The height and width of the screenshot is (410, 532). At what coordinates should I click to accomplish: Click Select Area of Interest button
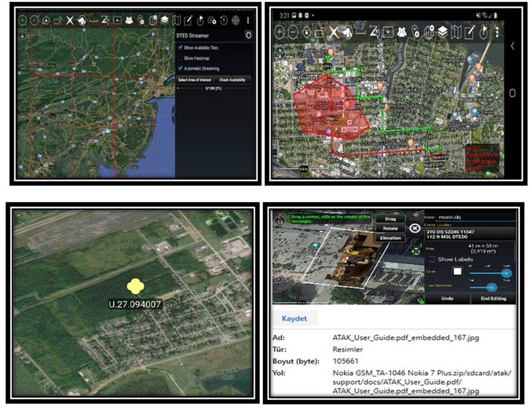195,80
